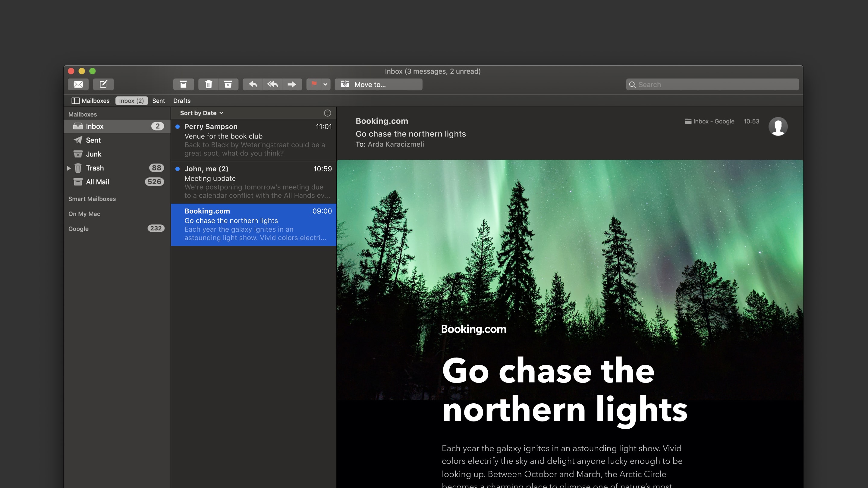The height and width of the screenshot is (488, 868).
Task: Click the Google count badge 232
Action: [156, 228]
